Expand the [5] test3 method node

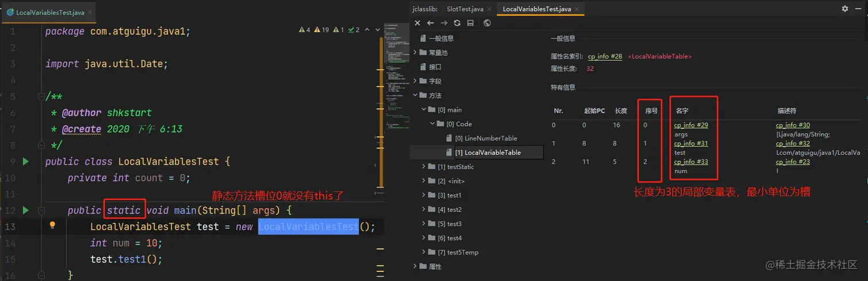click(424, 224)
